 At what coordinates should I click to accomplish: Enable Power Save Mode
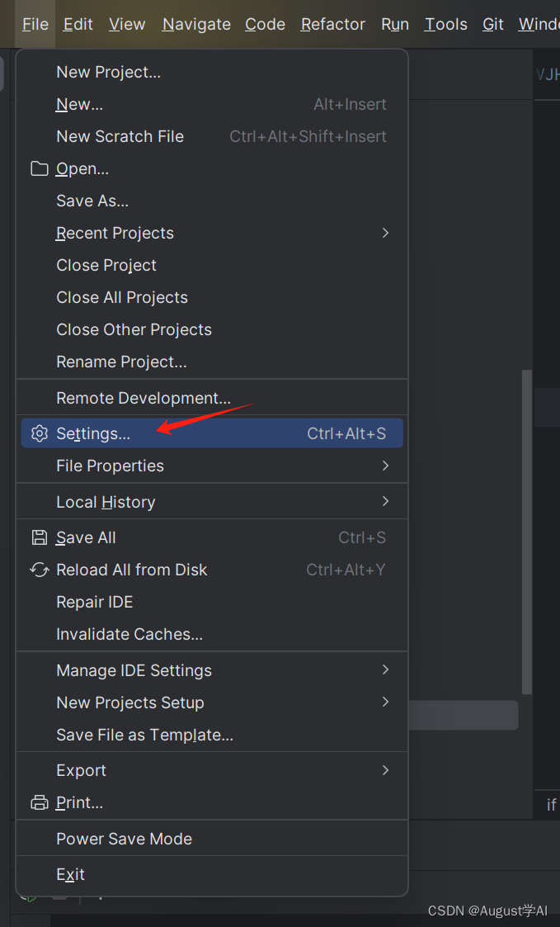pyautogui.click(x=124, y=838)
